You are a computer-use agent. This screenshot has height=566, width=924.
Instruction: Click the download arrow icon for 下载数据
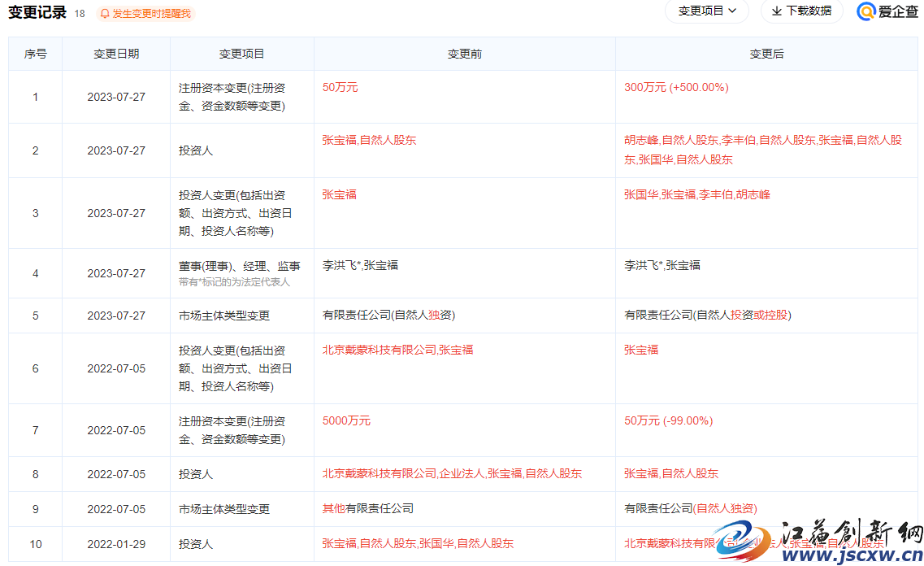click(x=776, y=11)
